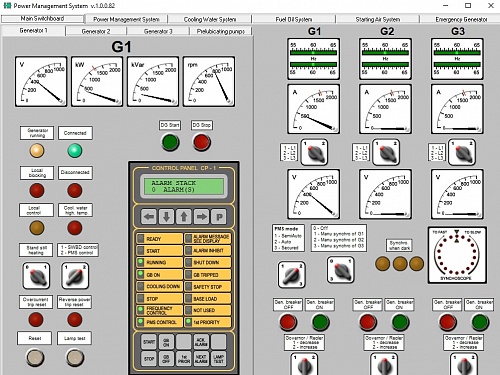Turn the G2 ammeter phase selector switch

(x=386, y=152)
